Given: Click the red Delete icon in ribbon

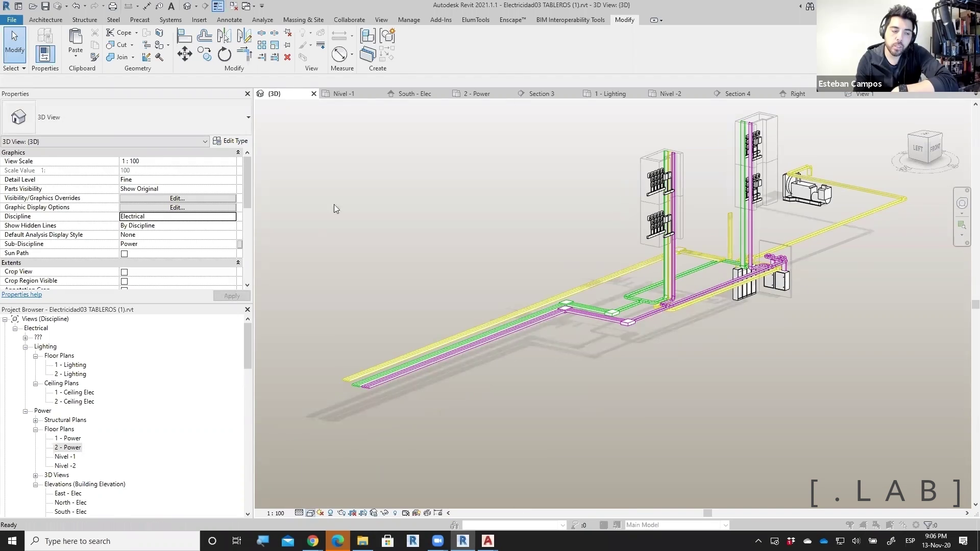Looking at the screenshot, I should coord(287,57).
